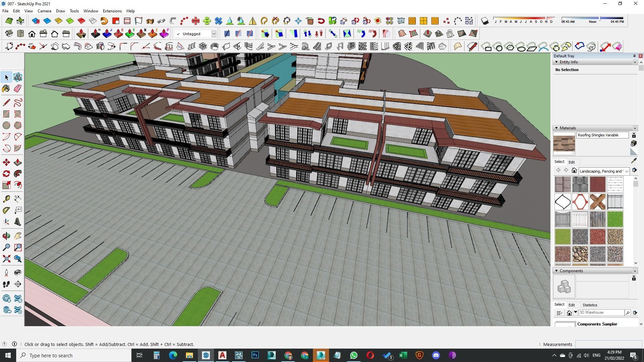This screenshot has height=362, width=644.
Task: Choose the Follow Me tool
Action: [x=18, y=174]
